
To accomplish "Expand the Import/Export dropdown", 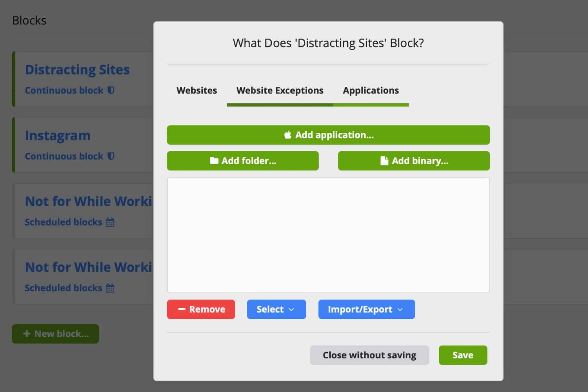I will click(x=366, y=309).
